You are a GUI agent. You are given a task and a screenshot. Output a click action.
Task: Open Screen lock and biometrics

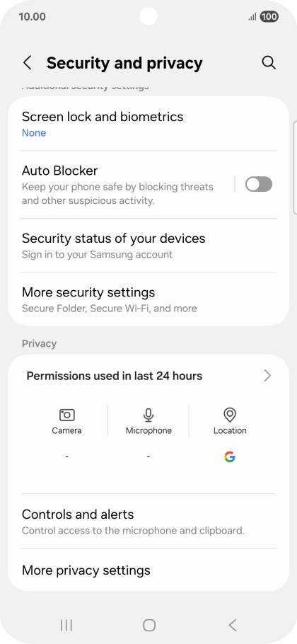[x=148, y=124]
